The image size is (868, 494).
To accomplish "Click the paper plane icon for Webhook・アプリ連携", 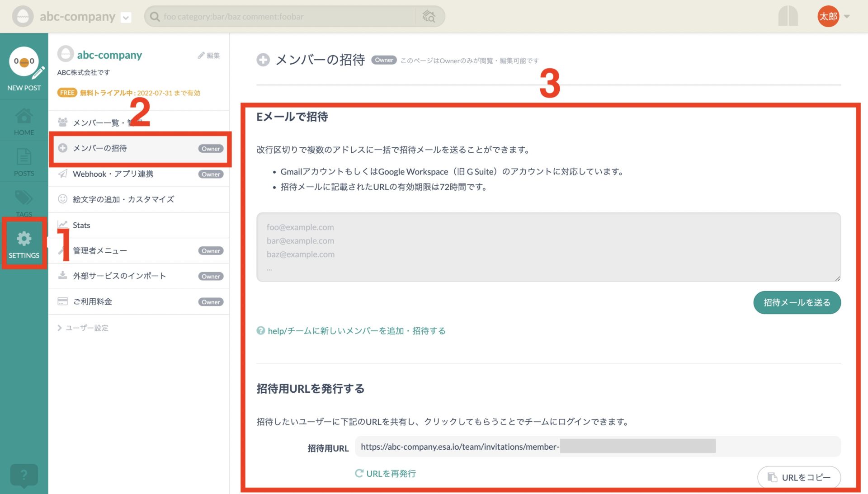I will tap(63, 174).
